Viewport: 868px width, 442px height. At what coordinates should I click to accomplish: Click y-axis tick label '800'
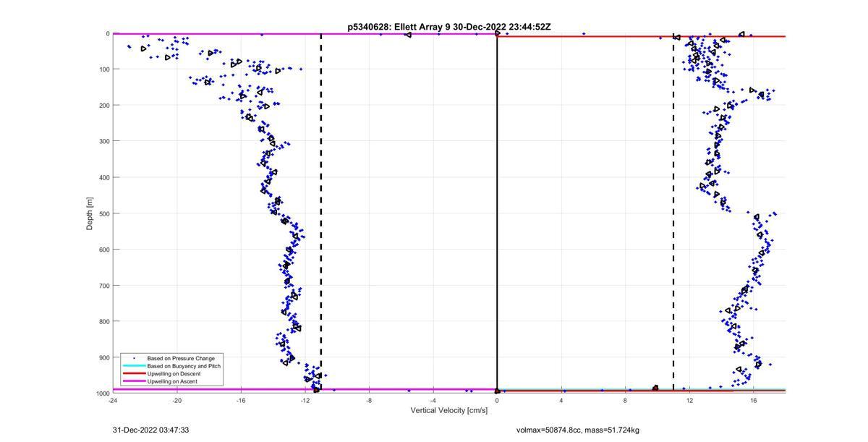(104, 321)
